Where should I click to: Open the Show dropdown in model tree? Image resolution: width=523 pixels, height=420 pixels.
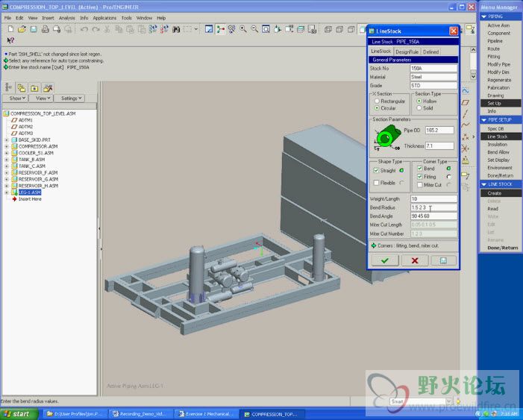[15, 98]
